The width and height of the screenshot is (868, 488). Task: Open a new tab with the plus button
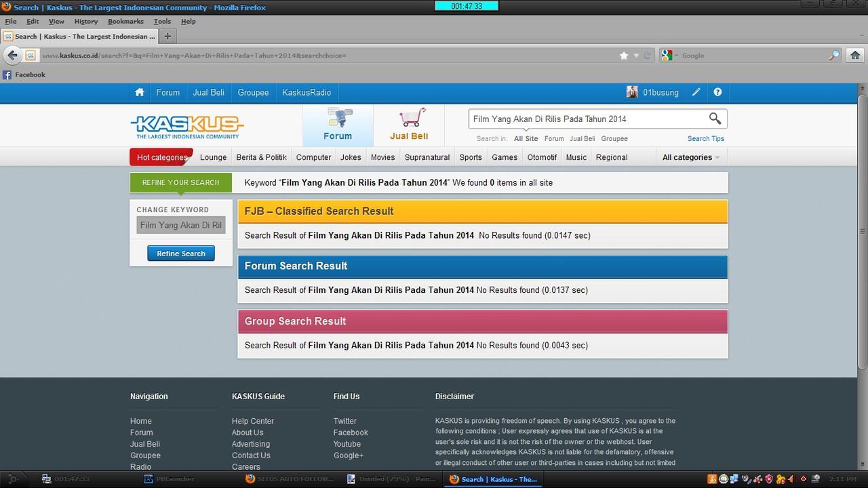point(167,37)
